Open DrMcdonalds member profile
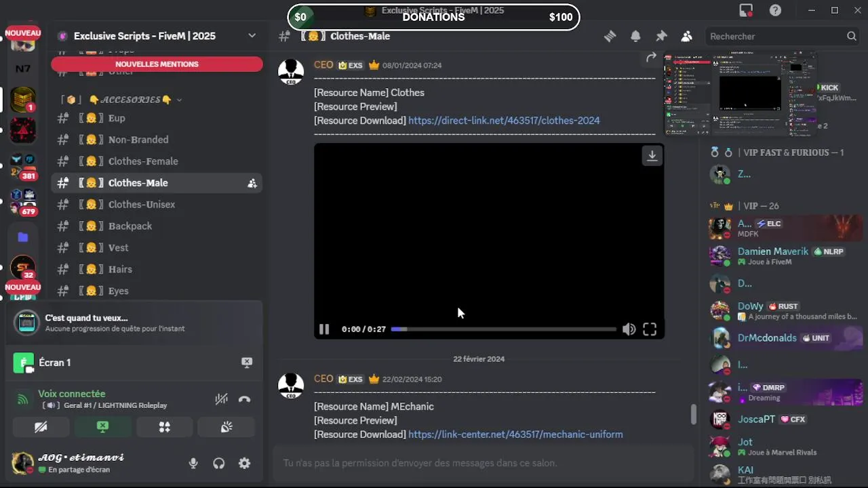 (786, 338)
